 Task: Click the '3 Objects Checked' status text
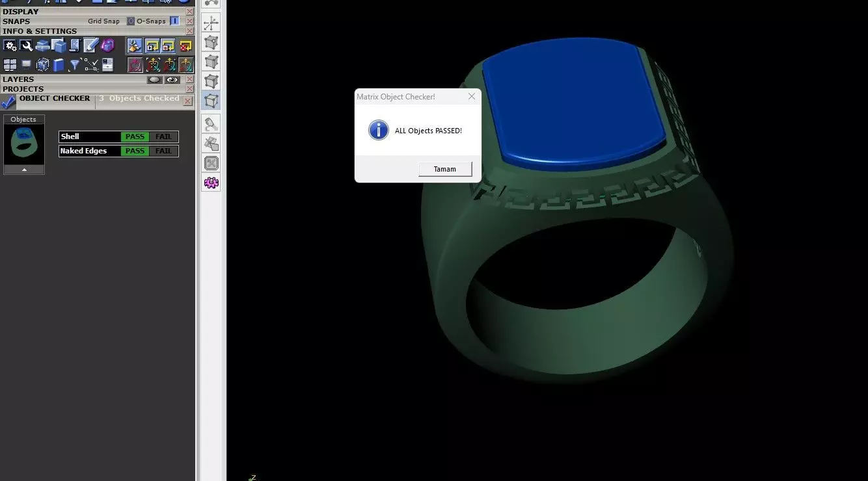tap(139, 99)
